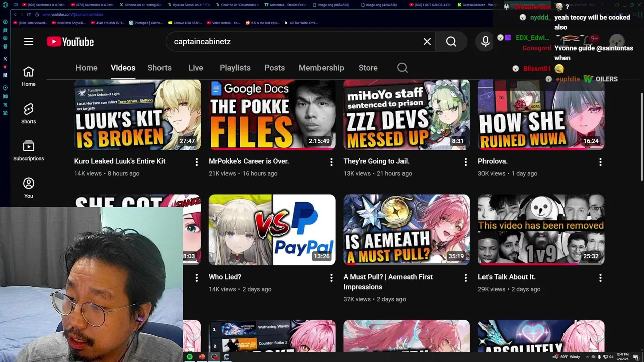This screenshot has width=644, height=362.
Task: Search within channel via magnifier icon
Action: tap(403, 68)
